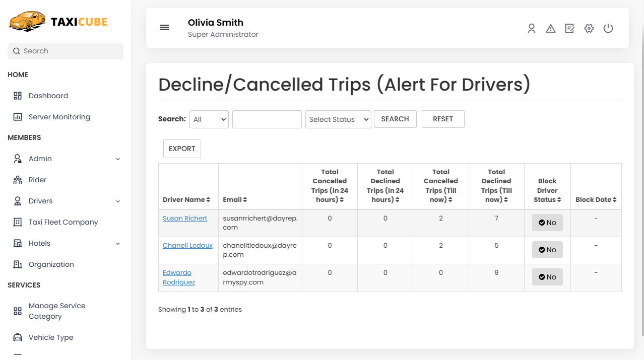Go to Taxi Fleet Company page
This screenshot has width=644, height=360.
pyautogui.click(x=63, y=222)
